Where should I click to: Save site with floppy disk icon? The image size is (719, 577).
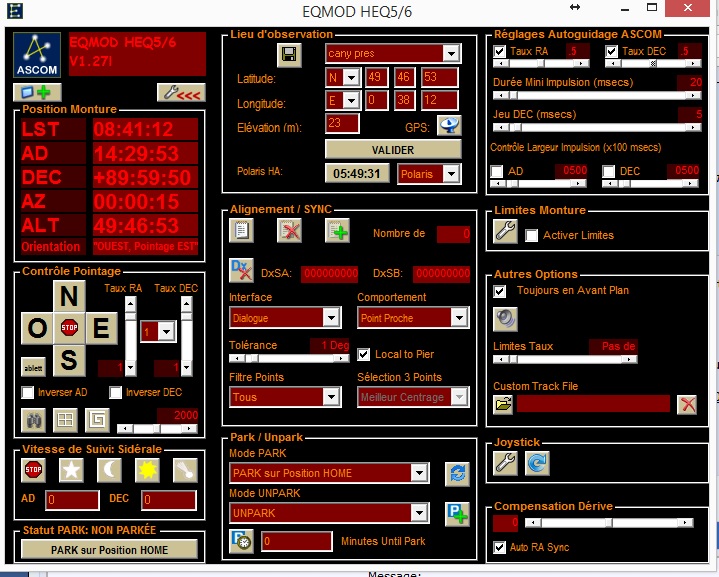(x=289, y=55)
